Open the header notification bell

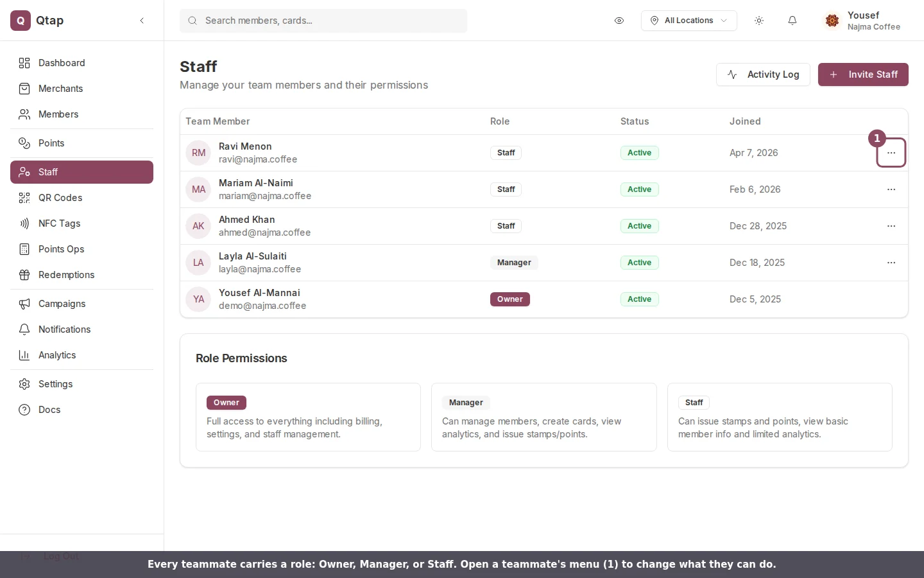[x=792, y=21]
